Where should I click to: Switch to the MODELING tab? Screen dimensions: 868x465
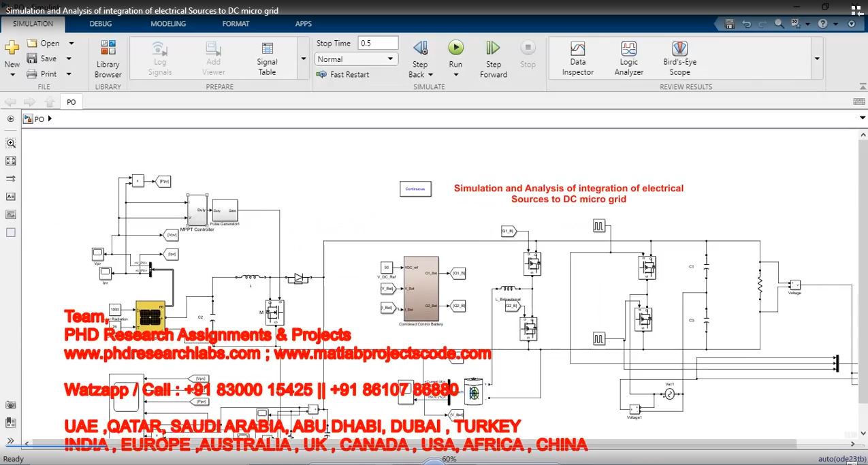[168, 24]
